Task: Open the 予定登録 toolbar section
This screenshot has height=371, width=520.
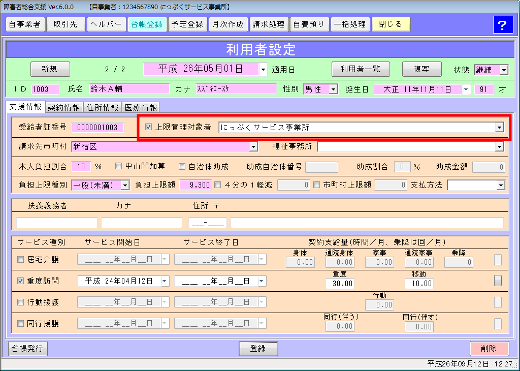Action: click(188, 24)
